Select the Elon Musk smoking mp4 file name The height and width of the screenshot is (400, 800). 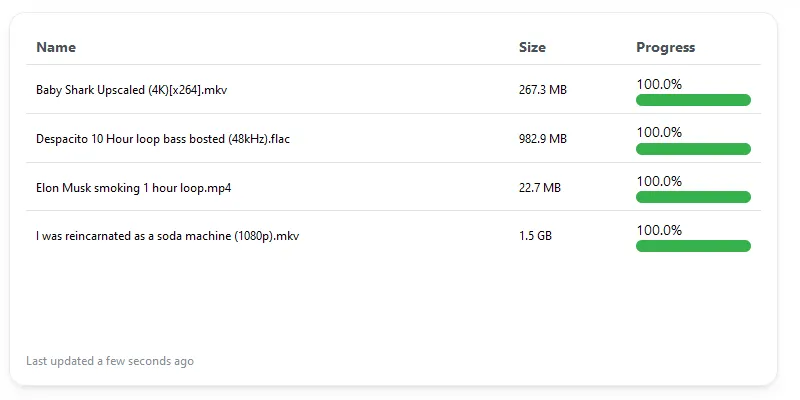tap(134, 187)
